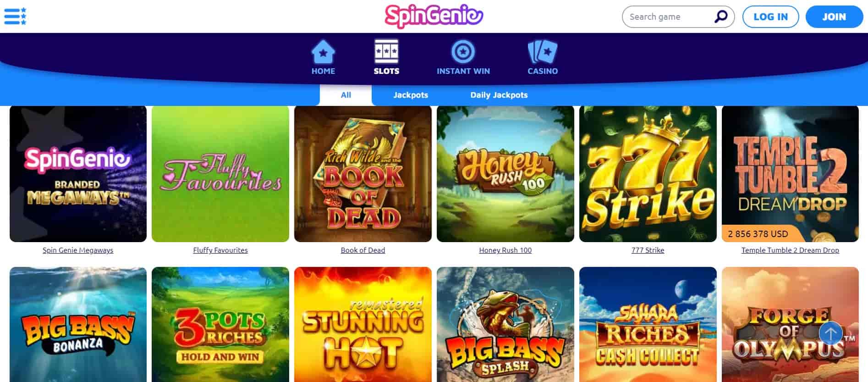The width and height of the screenshot is (868, 382).
Task: Open the Big Bass Bonanza thumbnail
Action: point(78,324)
